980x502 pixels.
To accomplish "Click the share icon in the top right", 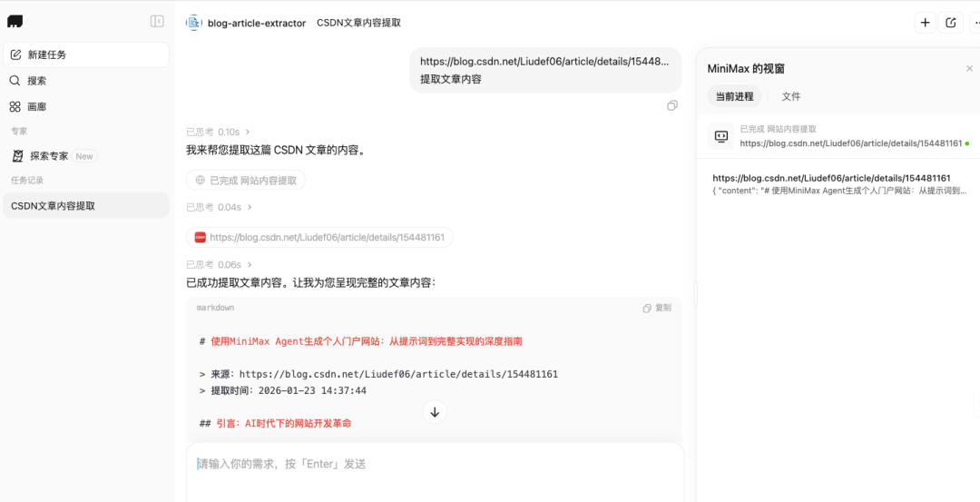I will (x=951, y=23).
